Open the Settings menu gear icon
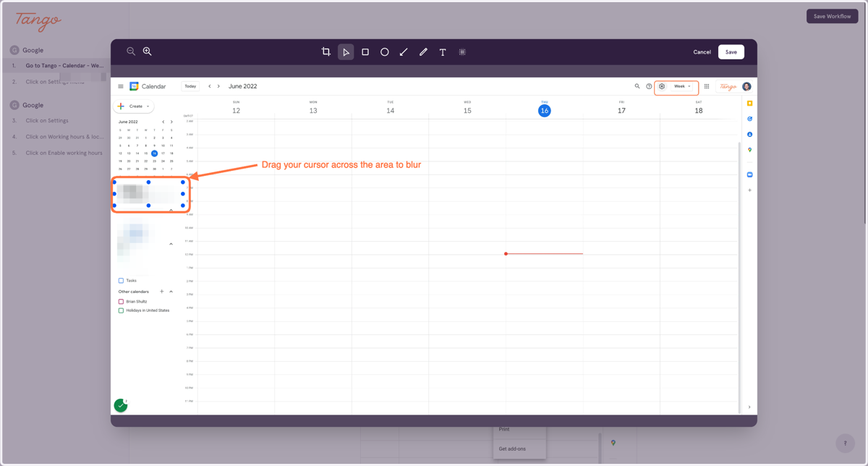868x466 pixels. (x=662, y=86)
